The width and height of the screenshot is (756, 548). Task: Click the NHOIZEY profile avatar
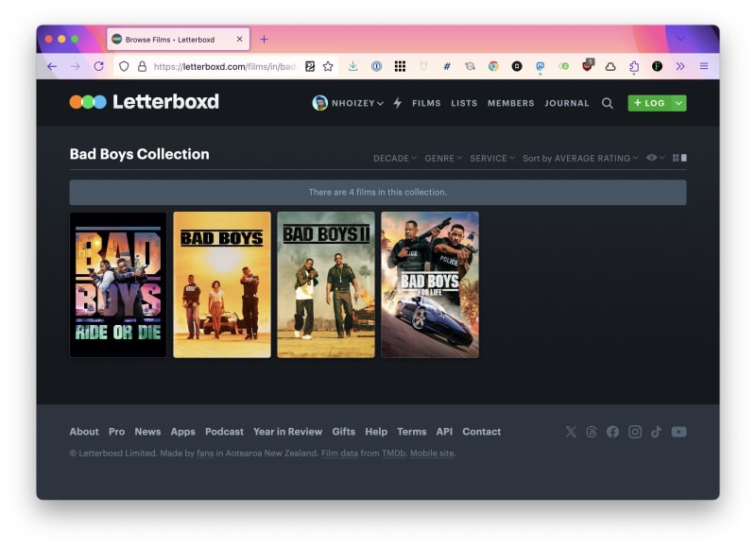pyautogui.click(x=319, y=103)
